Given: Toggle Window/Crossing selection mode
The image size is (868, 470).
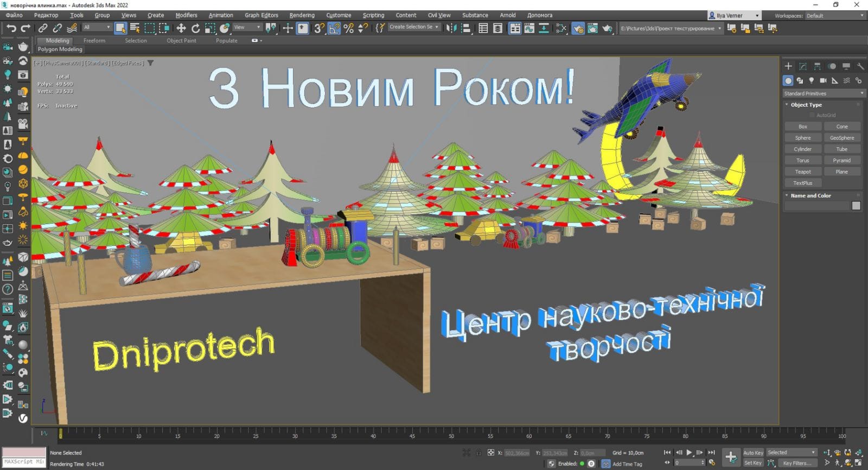Looking at the screenshot, I should coord(164,28).
